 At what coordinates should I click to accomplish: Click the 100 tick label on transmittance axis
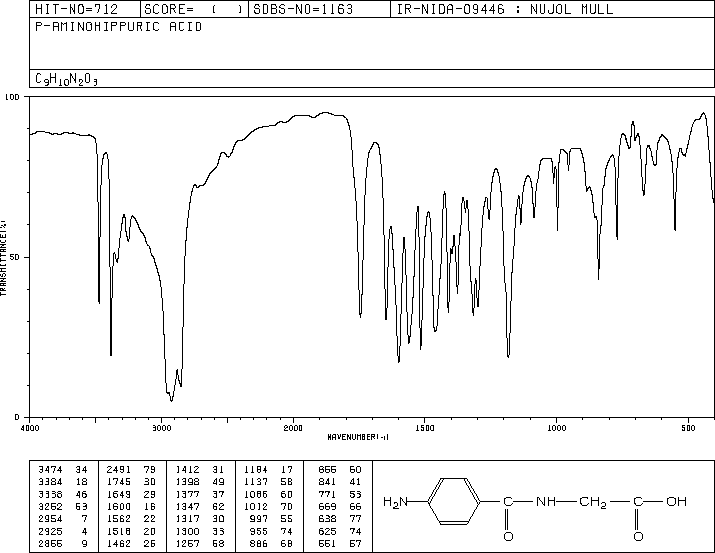click(12, 97)
